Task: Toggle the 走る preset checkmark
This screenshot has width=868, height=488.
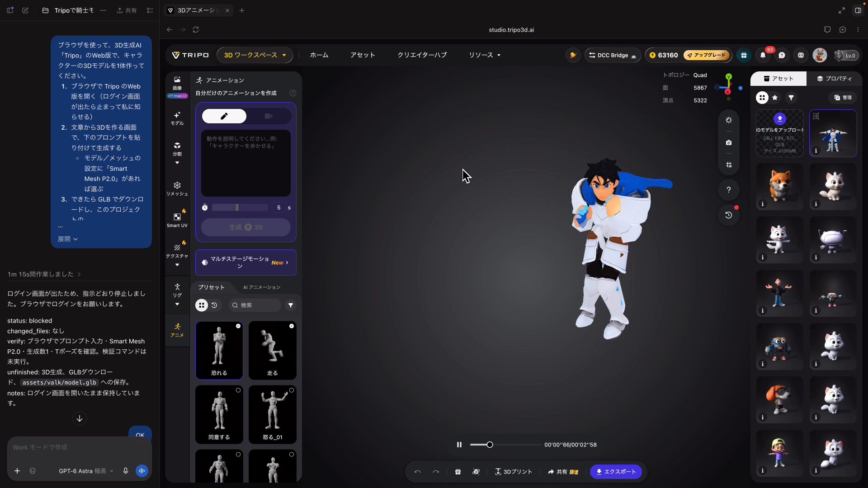Action: 292,326
